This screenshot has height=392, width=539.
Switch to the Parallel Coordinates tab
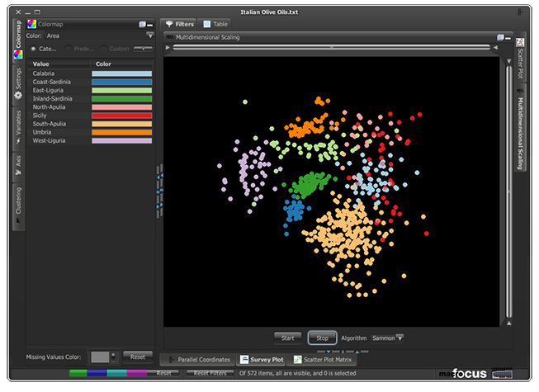click(x=203, y=359)
